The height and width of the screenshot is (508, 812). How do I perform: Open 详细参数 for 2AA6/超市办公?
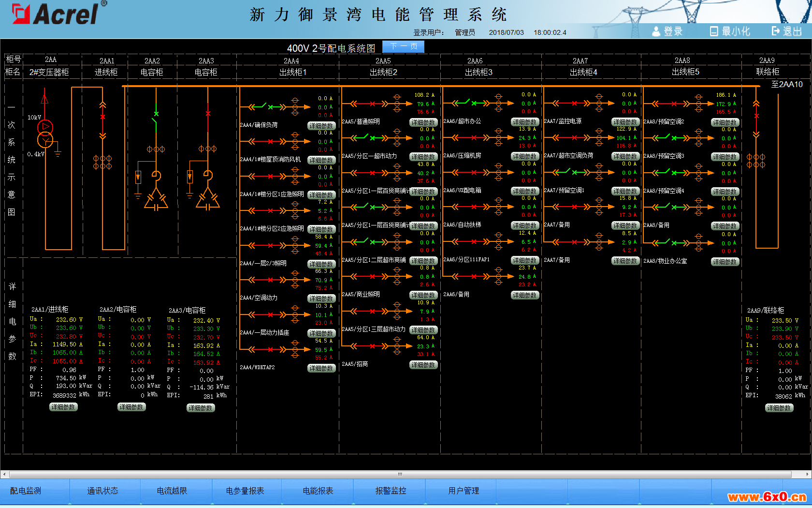coord(524,122)
